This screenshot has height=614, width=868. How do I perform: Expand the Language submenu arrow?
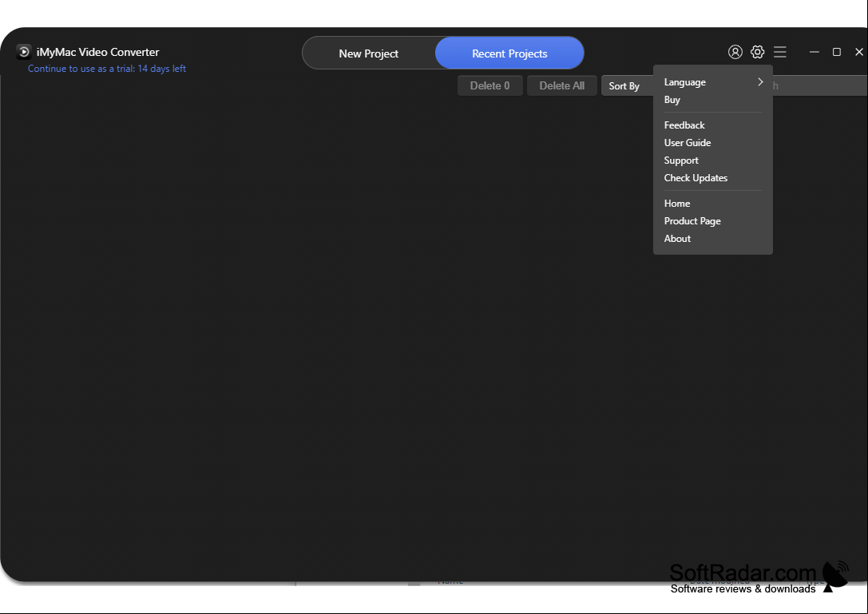(760, 82)
